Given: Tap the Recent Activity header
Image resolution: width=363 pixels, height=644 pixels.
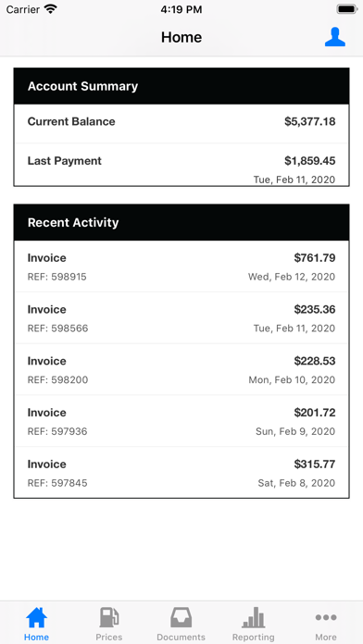Looking at the screenshot, I should (x=181, y=223).
